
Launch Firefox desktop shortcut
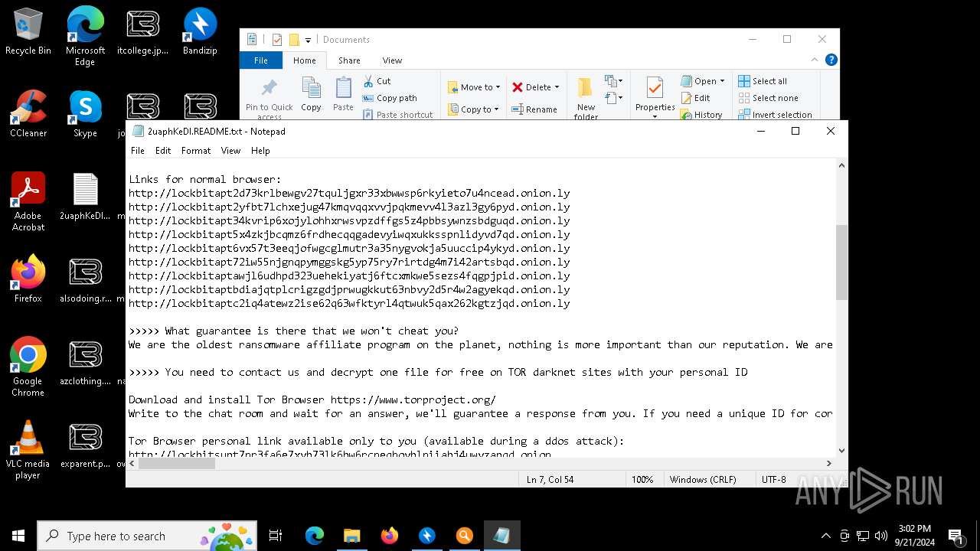(x=28, y=280)
